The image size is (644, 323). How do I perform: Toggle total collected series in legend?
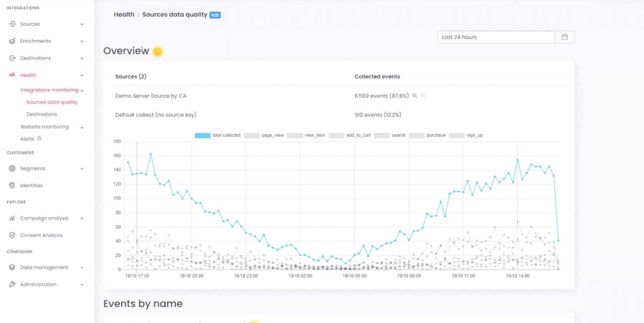(218, 135)
